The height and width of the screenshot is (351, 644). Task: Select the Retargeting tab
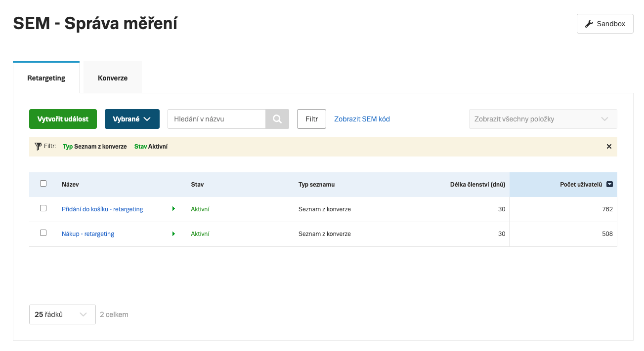click(46, 78)
